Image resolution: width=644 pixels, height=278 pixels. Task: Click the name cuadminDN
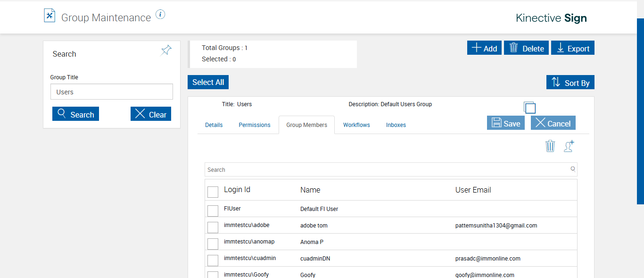(315, 259)
